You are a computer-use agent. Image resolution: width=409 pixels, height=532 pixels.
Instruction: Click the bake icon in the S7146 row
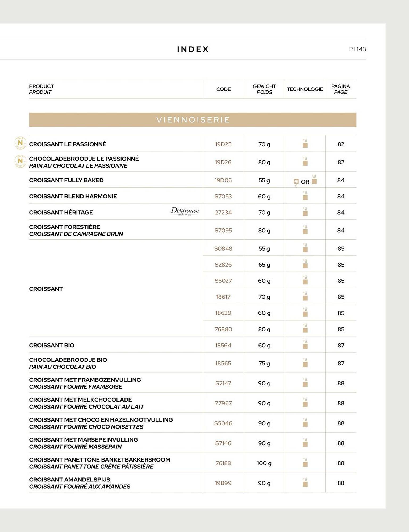coord(305,442)
